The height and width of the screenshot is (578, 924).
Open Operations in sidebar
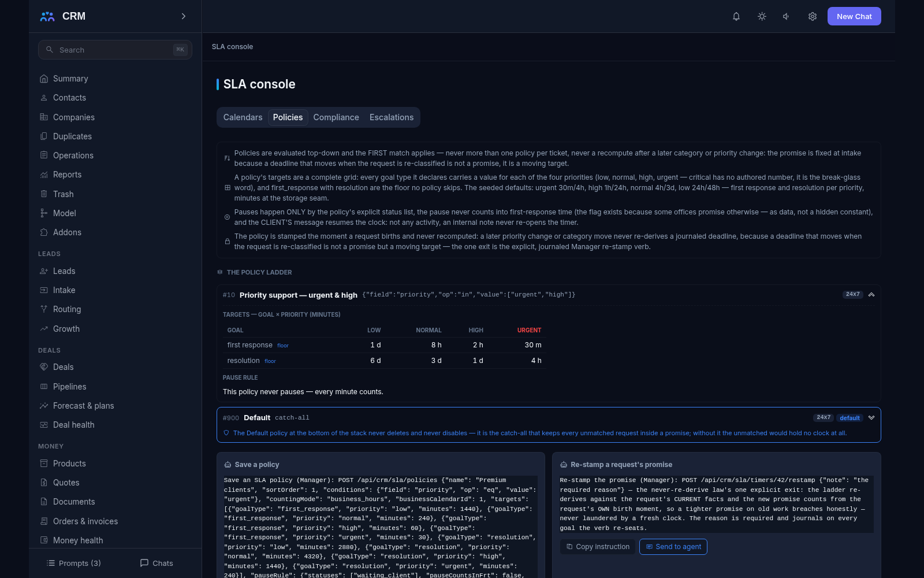(x=115, y=155)
